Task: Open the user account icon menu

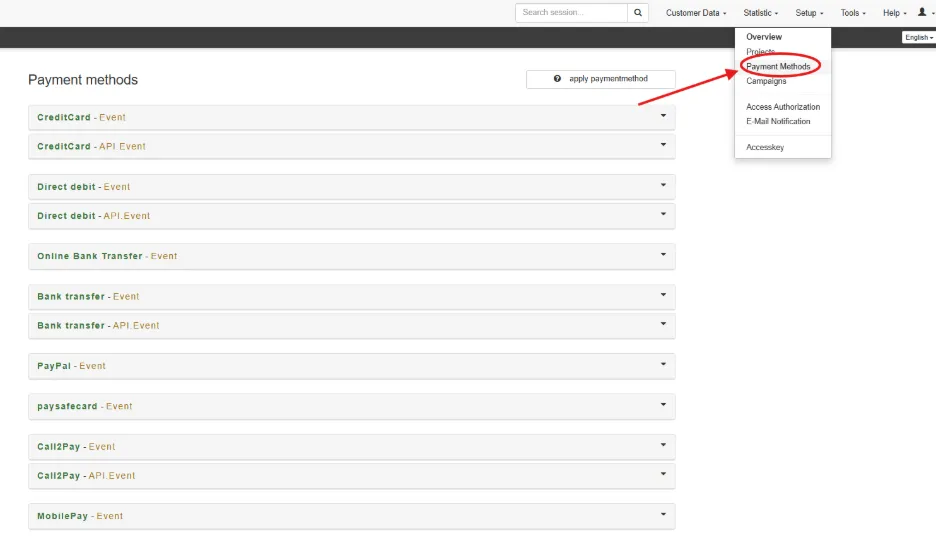Action: tap(925, 13)
